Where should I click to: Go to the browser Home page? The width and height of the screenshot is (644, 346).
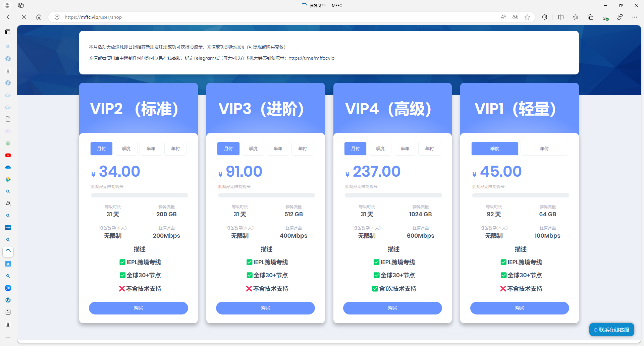click(39, 17)
